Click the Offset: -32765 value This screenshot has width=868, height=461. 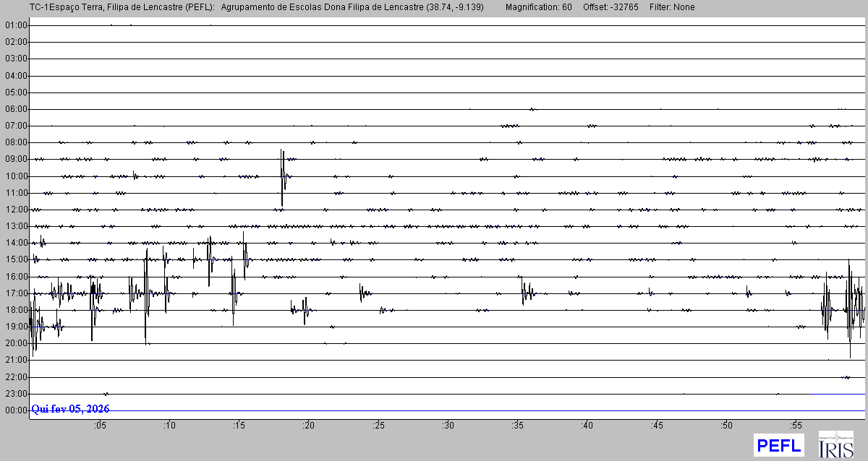click(610, 7)
